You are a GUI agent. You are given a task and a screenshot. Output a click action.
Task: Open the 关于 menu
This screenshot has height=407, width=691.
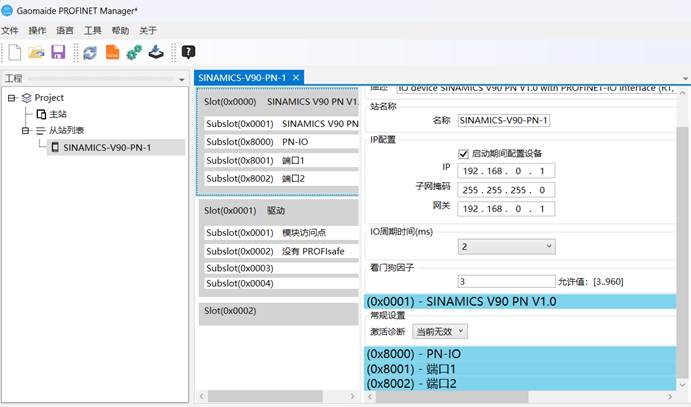[148, 30]
